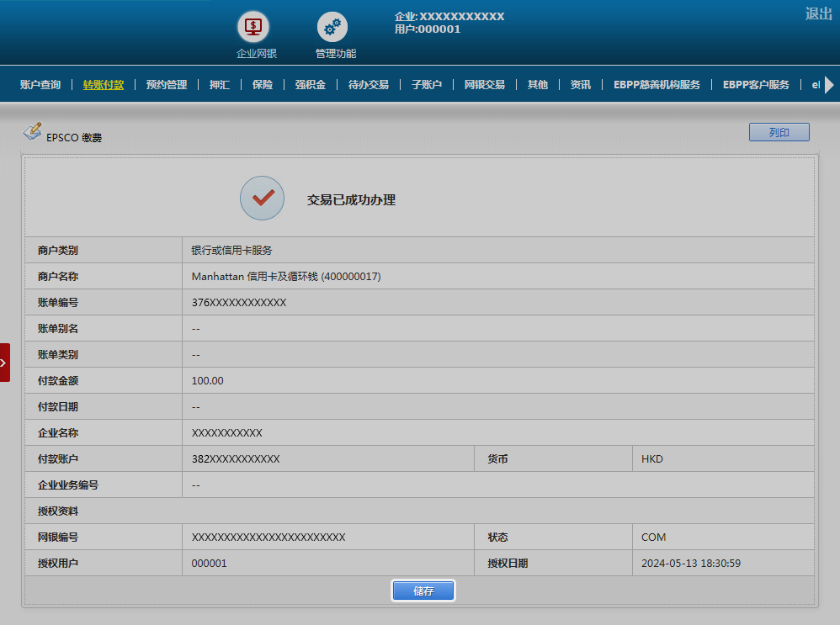Open the 预约管理 menu

pyautogui.click(x=167, y=85)
